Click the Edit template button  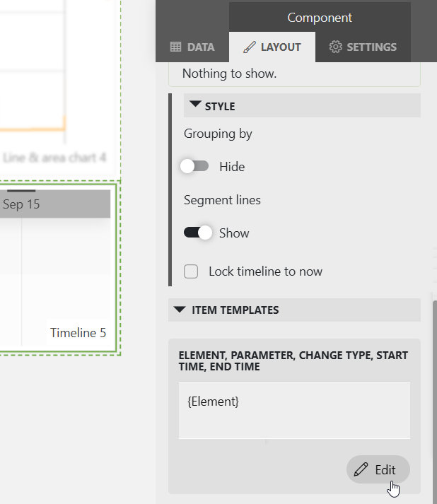point(378,470)
